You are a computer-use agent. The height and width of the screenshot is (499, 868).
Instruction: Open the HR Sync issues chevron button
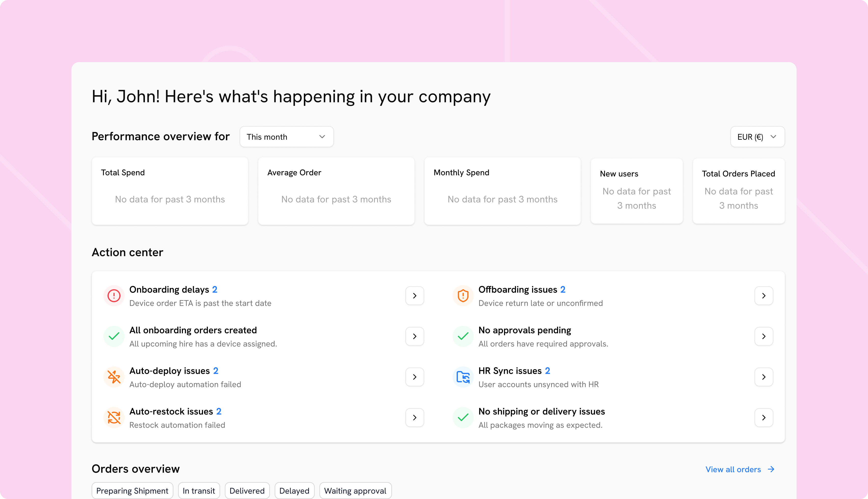[763, 377]
